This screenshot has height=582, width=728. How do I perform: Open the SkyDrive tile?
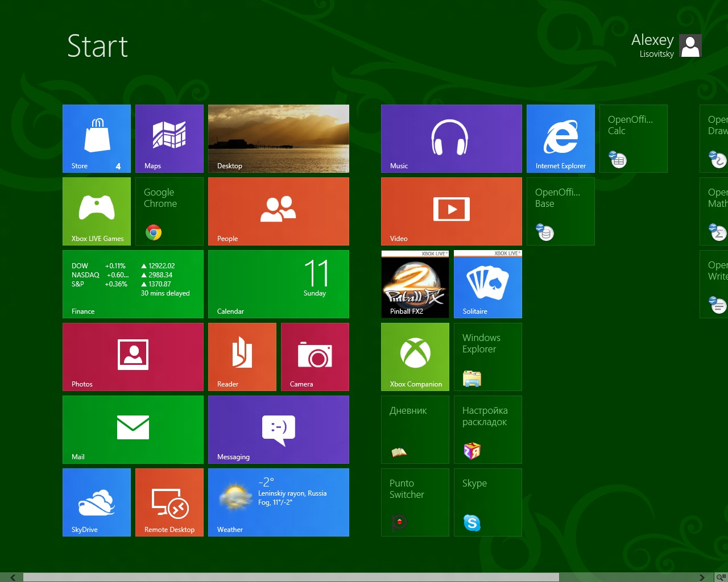[97, 502]
